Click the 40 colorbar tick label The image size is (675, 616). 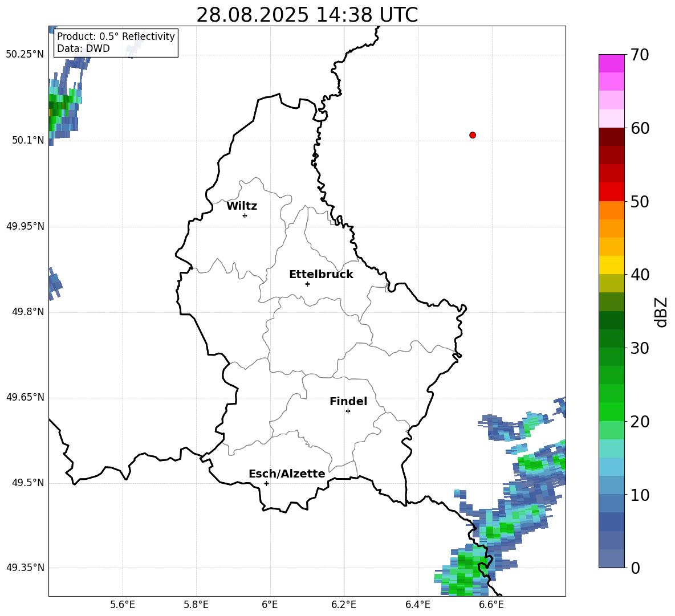pos(640,275)
